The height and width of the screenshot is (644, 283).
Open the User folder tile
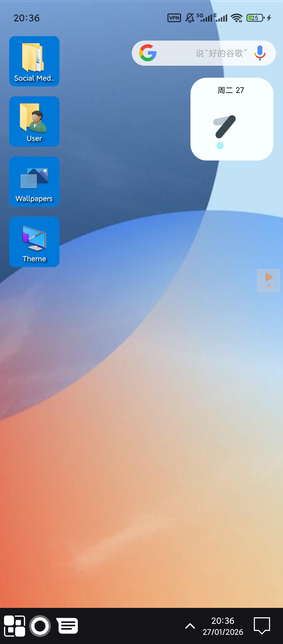point(34,121)
